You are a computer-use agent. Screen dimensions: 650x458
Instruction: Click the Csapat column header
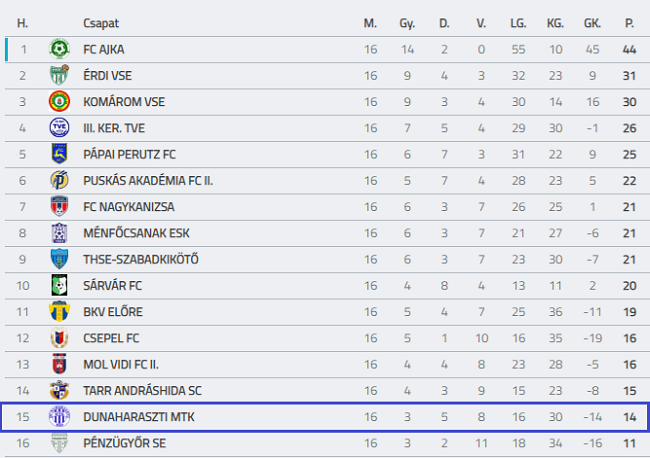(101, 22)
